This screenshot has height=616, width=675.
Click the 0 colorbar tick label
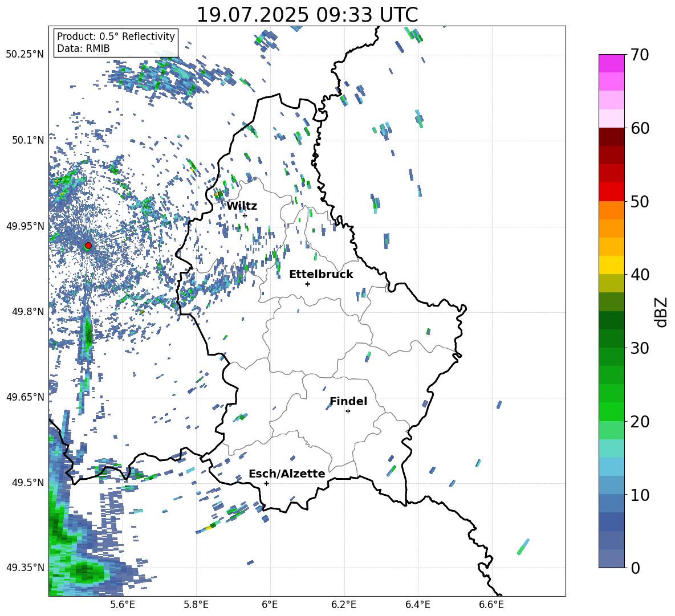[x=636, y=568]
